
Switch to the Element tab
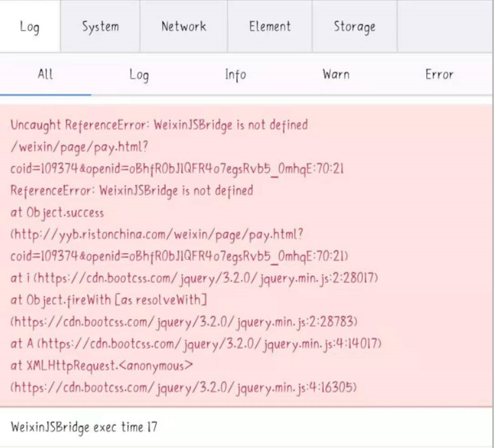(x=269, y=27)
